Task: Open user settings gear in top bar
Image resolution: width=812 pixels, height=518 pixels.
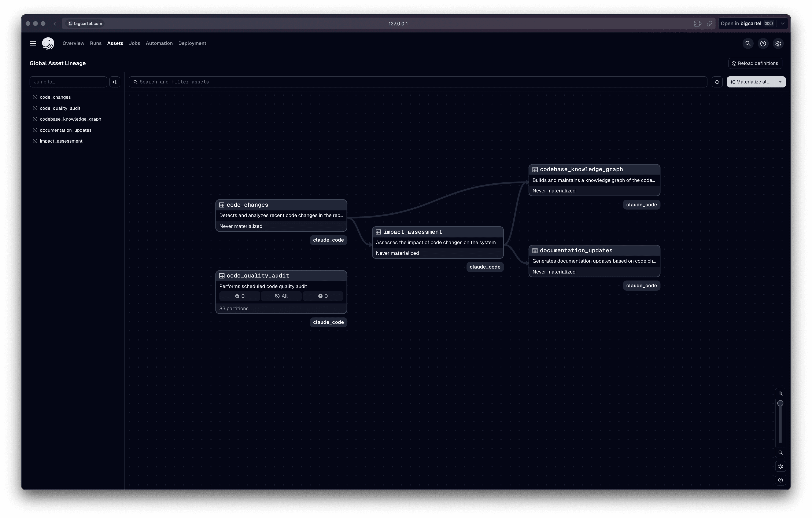Action: click(778, 44)
